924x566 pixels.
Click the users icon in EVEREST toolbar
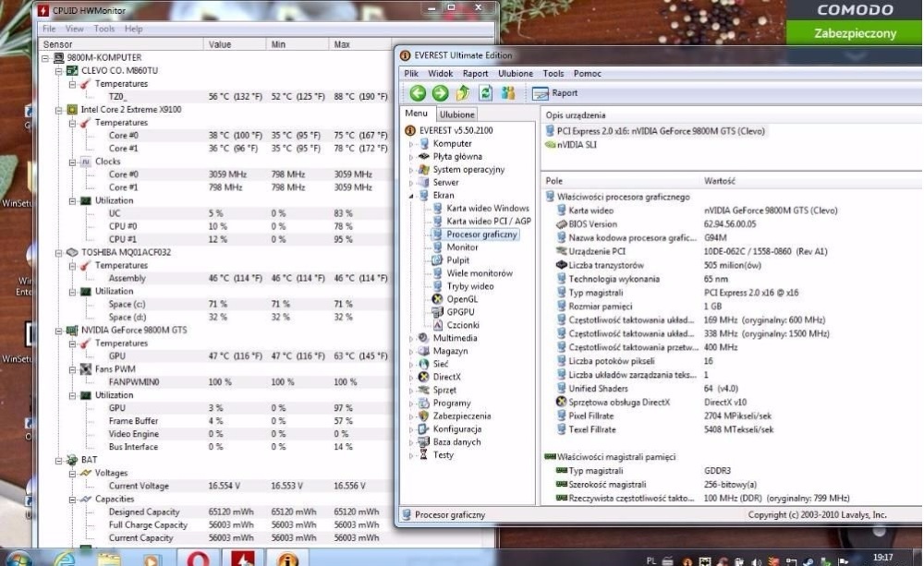[x=508, y=93]
